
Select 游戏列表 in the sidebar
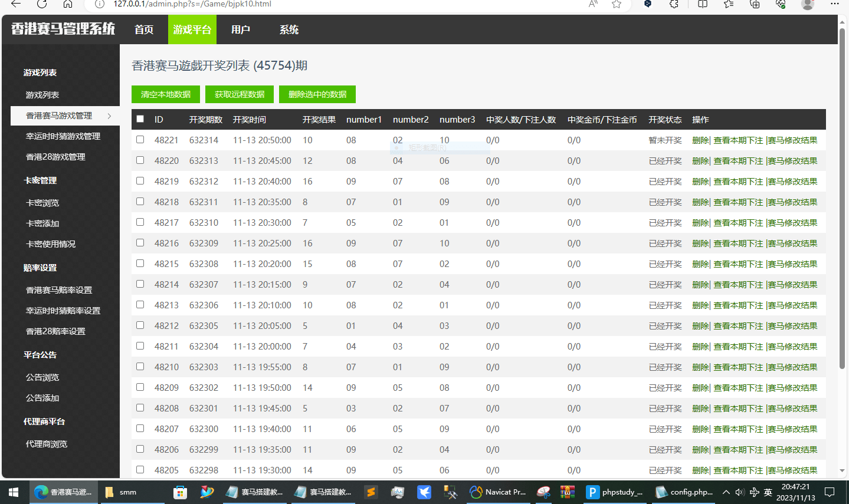(x=42, y=95)
